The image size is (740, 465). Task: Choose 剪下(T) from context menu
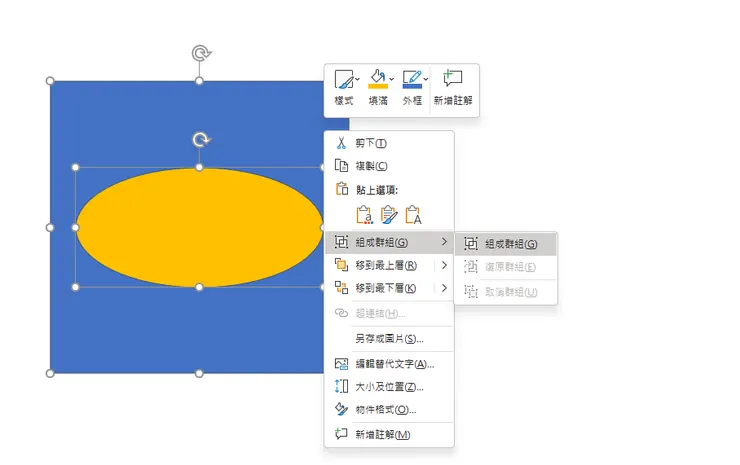pyautogui.click(x=389, y=143)
